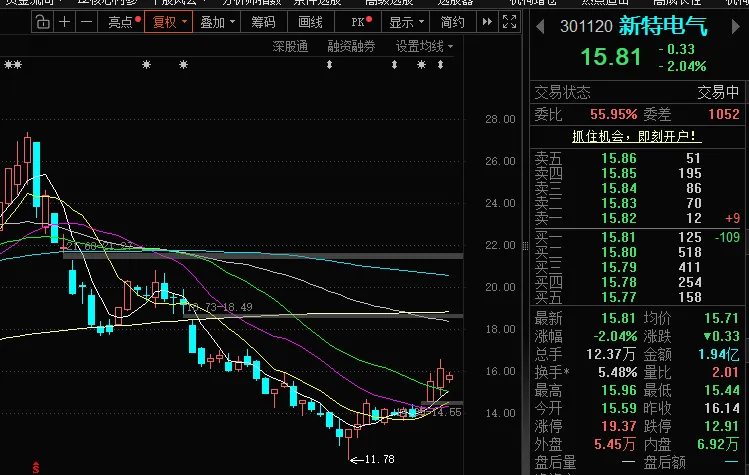Click the 交易状态 label

(x=562, y=92)
